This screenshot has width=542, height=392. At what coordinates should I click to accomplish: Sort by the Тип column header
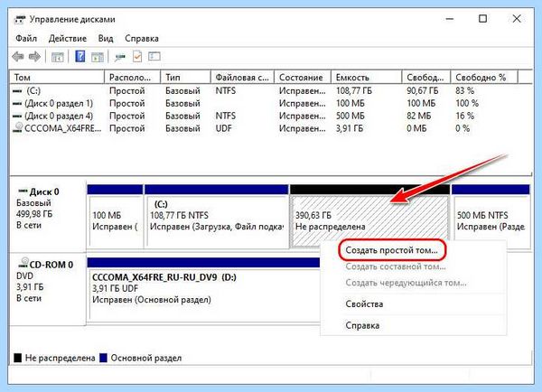[186, 77]
